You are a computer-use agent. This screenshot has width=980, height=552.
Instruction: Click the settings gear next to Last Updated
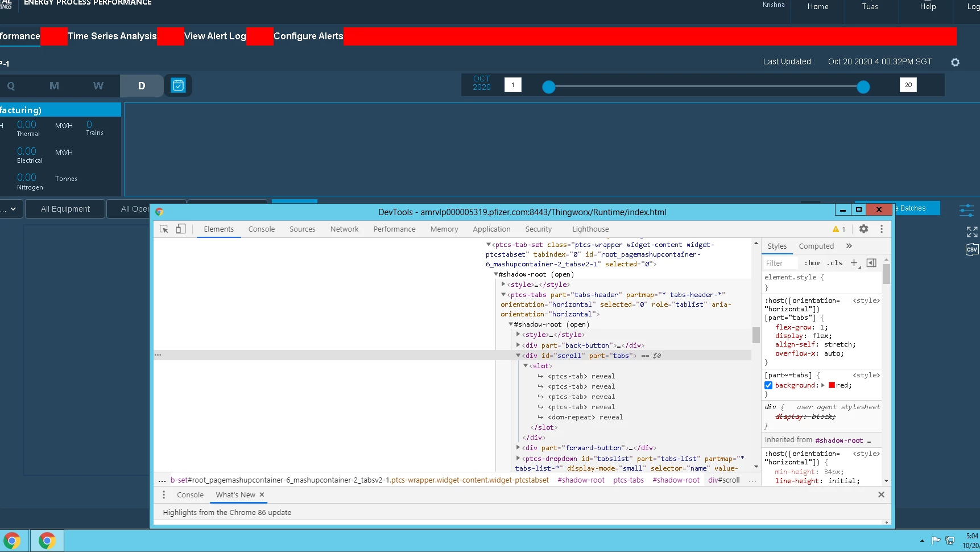(955, 62)
